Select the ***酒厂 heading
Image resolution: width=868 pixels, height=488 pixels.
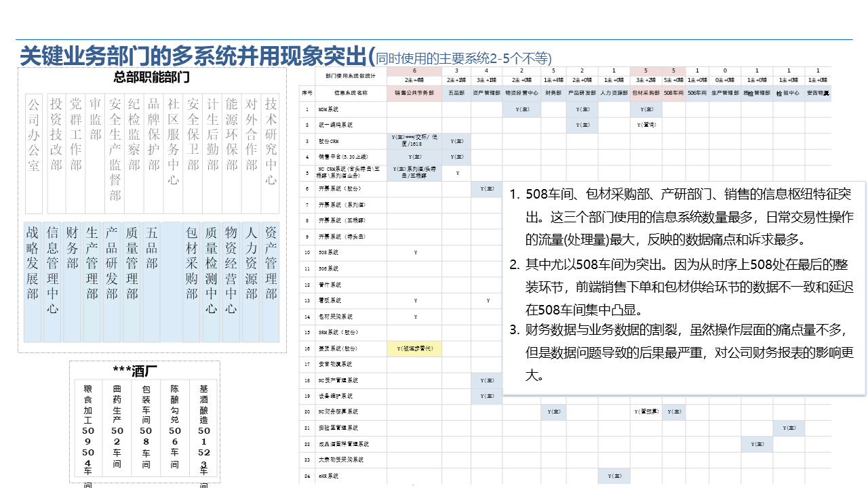pos(134,370)
